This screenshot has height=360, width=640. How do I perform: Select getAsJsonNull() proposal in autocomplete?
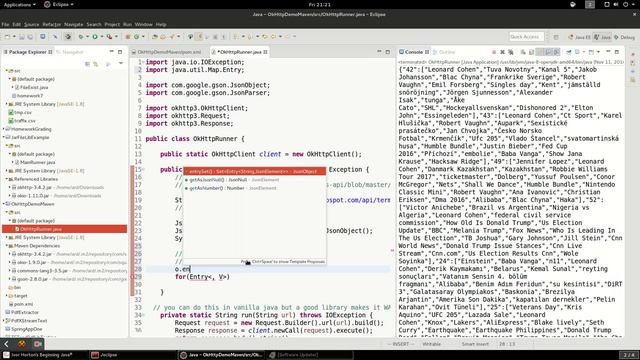pyautogui.click(x=255, y=180)
